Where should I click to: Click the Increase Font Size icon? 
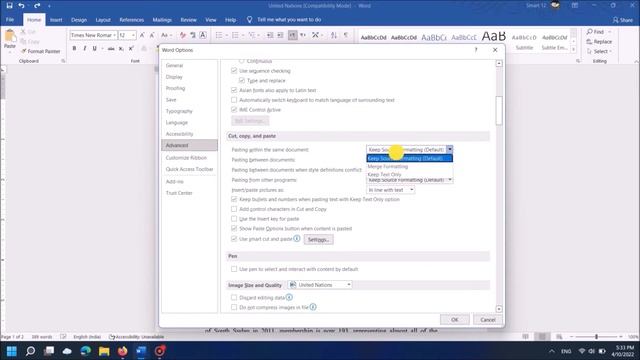[x=142, y=36]
